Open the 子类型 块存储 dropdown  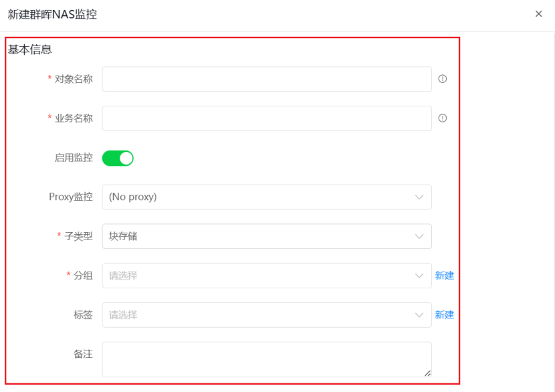(267, 236)
